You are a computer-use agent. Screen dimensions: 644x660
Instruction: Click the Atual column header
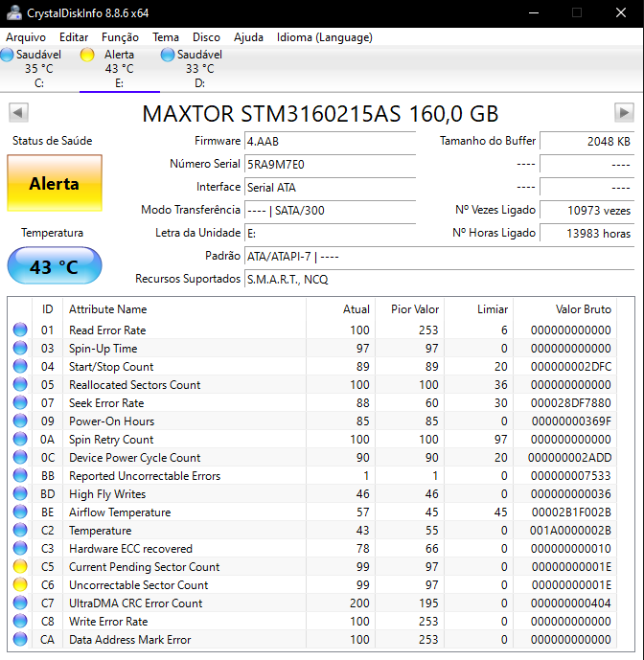coord(341,309)
